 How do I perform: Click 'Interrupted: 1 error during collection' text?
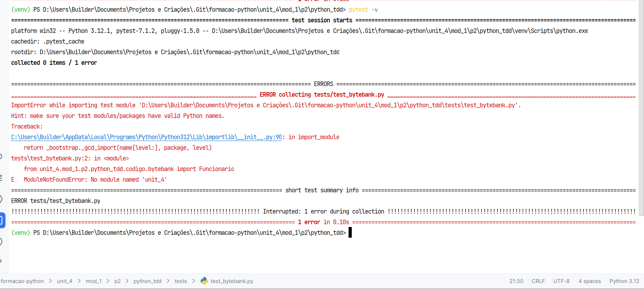point(323,211)
